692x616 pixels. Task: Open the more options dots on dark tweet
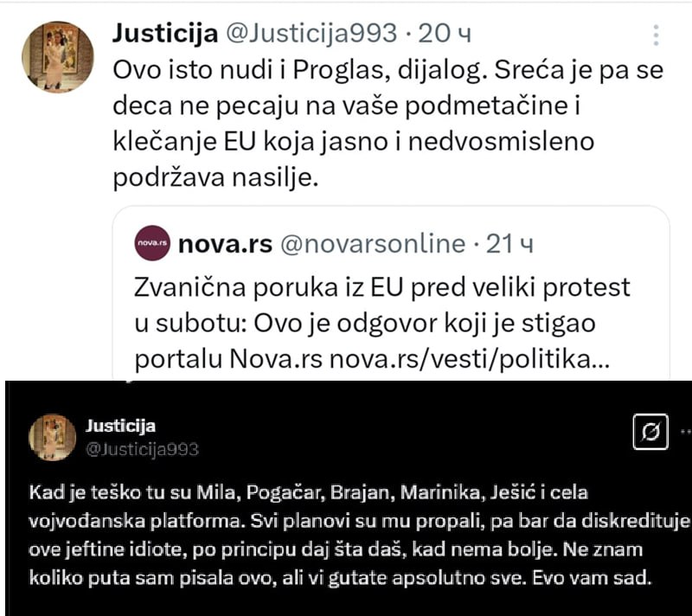686,432
